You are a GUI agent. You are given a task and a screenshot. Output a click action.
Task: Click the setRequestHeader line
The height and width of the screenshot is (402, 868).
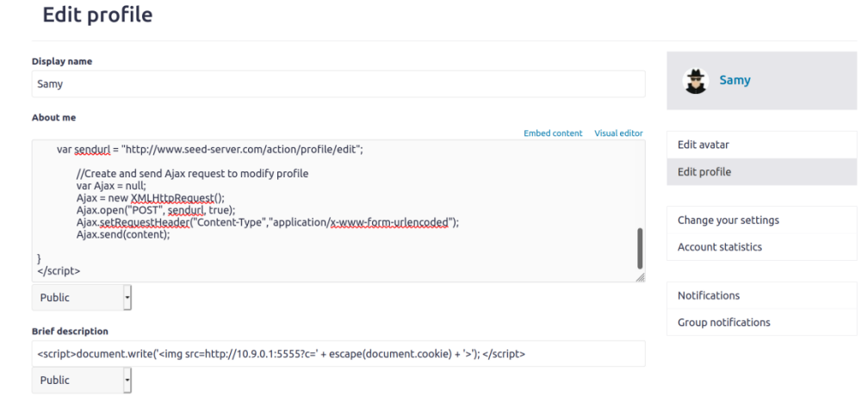(x=269, y=222)
